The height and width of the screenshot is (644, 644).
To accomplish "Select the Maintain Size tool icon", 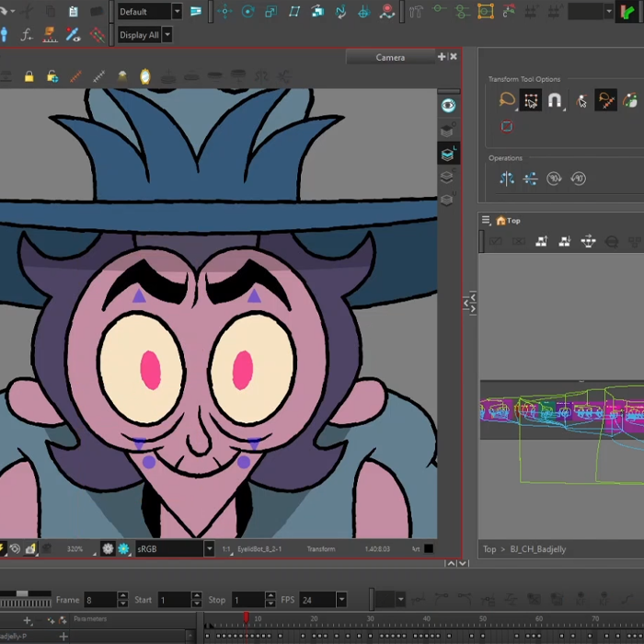I will (317, 11).
